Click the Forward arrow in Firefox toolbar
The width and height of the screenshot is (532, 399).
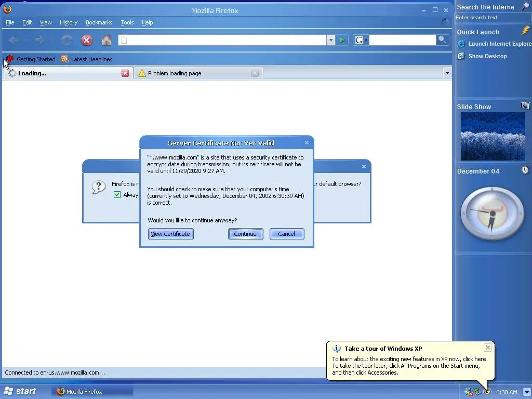39,41
